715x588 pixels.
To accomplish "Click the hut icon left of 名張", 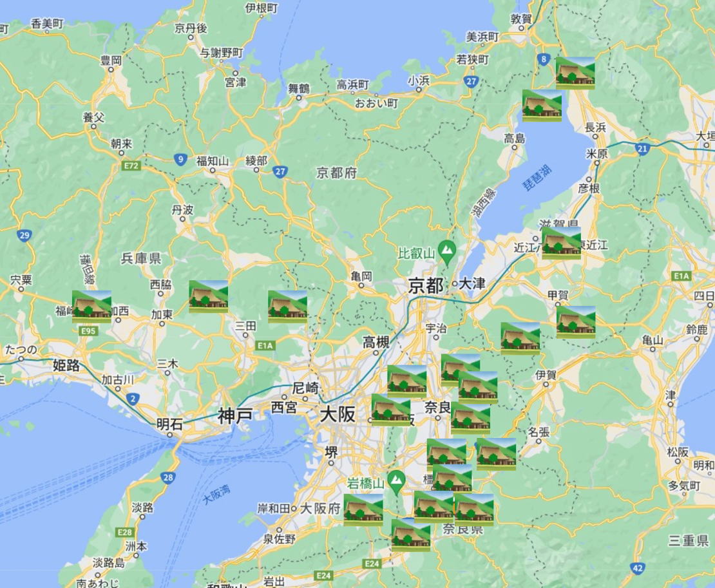I will point(496,455).
